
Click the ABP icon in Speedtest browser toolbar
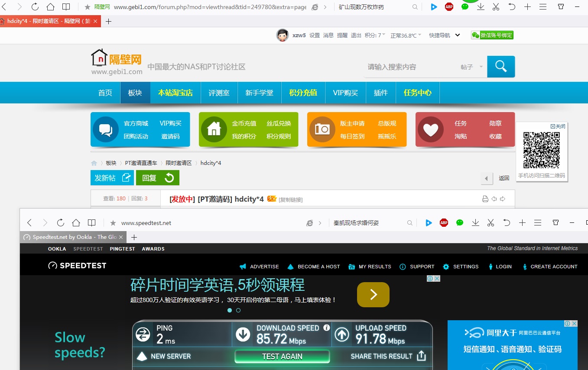(444, 223)
